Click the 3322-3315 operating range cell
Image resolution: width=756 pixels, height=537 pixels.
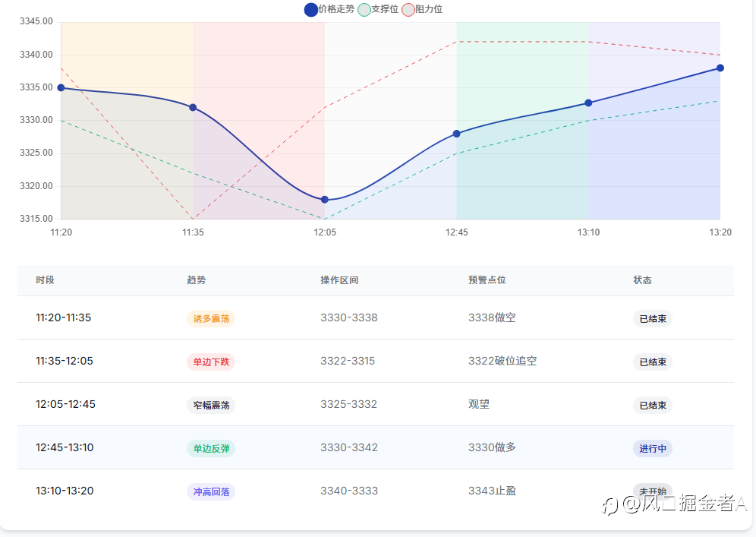coord(348,361)
